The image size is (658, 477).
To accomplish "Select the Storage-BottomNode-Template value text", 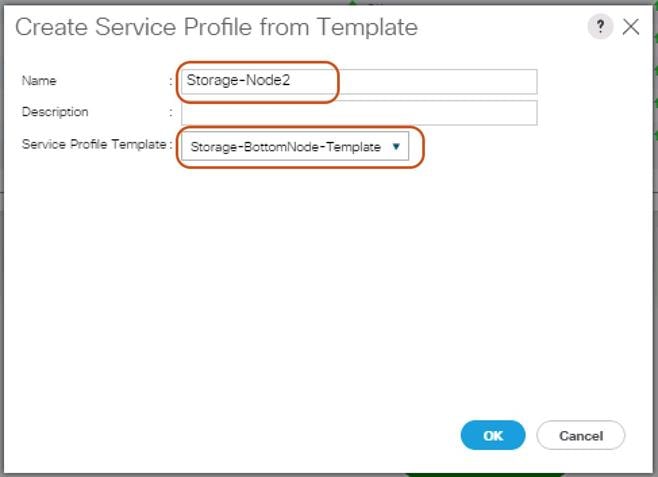I will pos(285,147).
